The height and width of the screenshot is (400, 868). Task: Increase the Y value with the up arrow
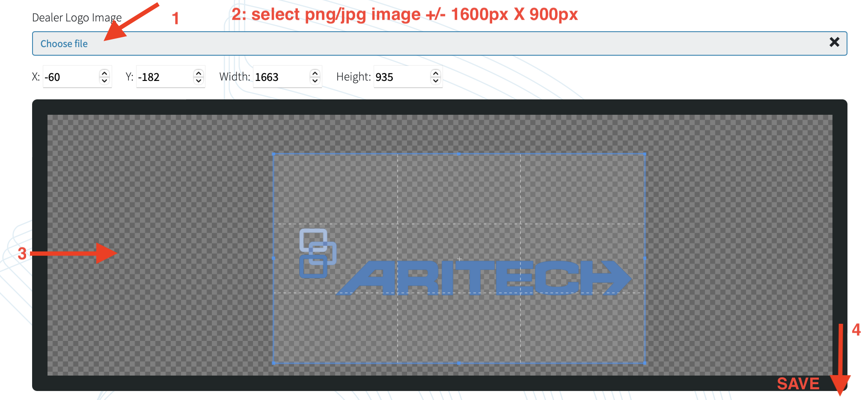(198, 73)
